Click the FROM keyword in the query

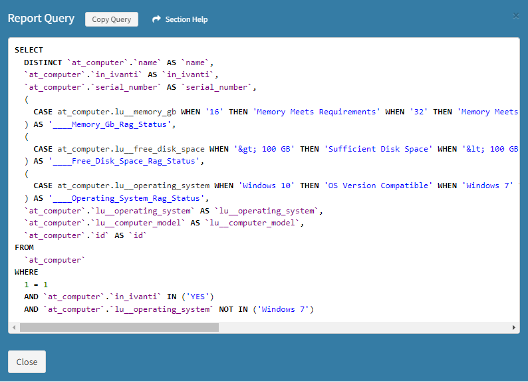coord(24,248)
